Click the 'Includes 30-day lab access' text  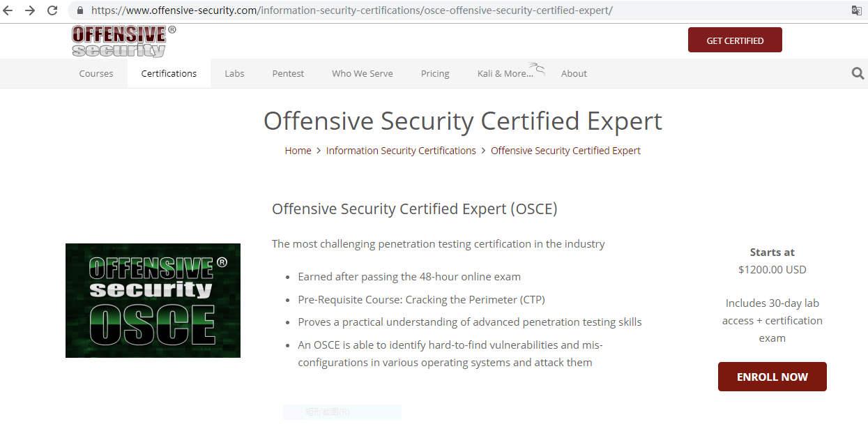pyautogui.click(x=772, y=321)
